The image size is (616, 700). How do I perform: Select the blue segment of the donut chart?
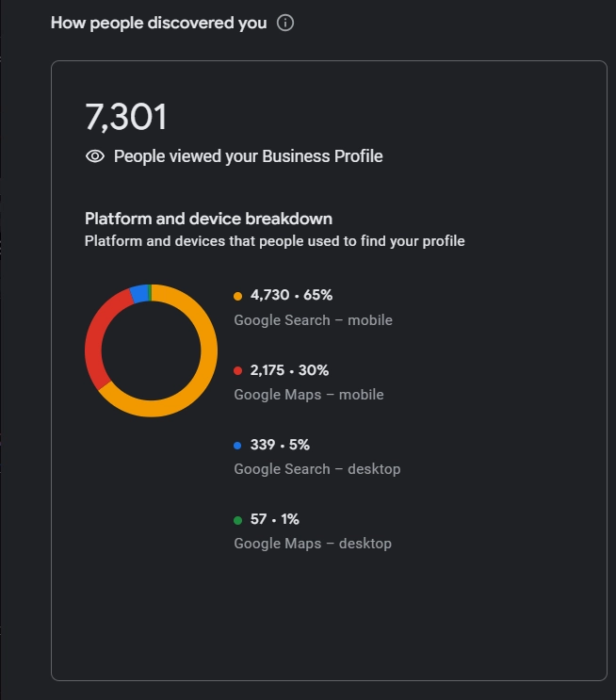click(138, 294)
